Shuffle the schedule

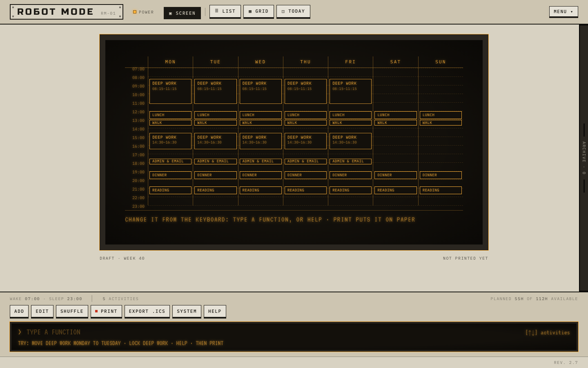click(72, 311)
